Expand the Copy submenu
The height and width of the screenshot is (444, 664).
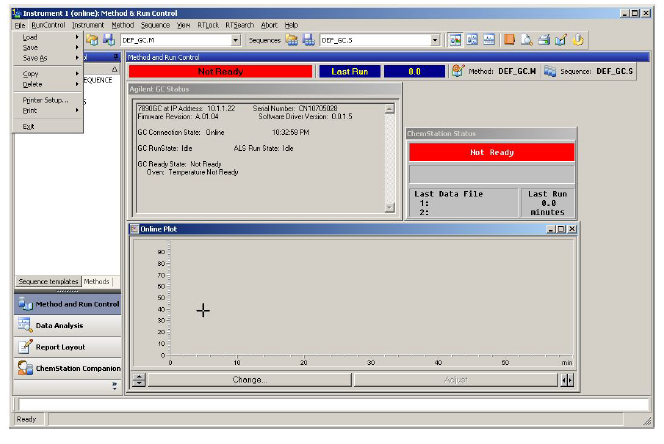click(x=47, y=74)
